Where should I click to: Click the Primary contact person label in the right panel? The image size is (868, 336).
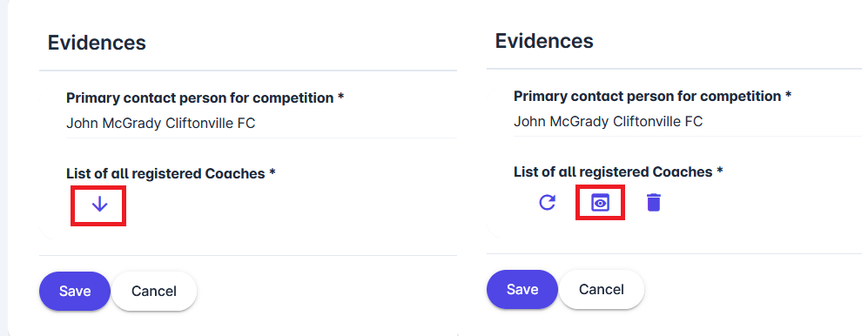tap(647, 97)
